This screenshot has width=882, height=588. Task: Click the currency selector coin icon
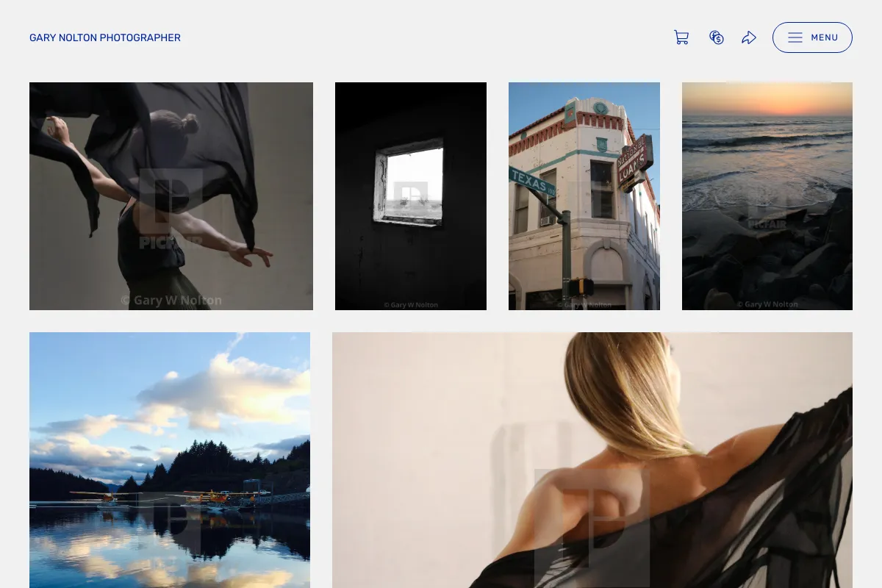[x=717, y=37]
